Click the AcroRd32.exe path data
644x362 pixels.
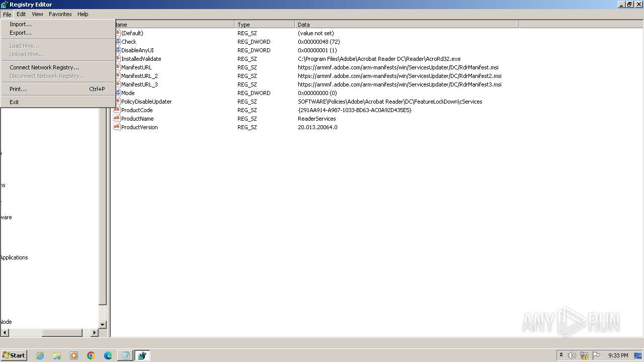pos(379,59)
